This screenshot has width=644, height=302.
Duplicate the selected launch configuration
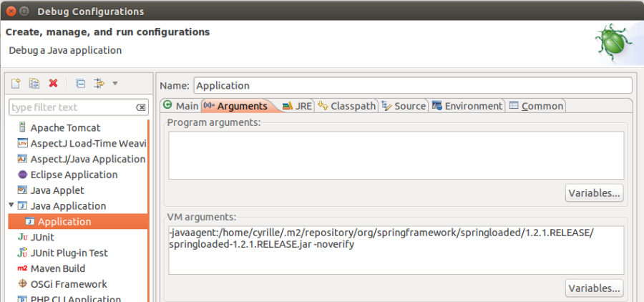coord(34,84)
